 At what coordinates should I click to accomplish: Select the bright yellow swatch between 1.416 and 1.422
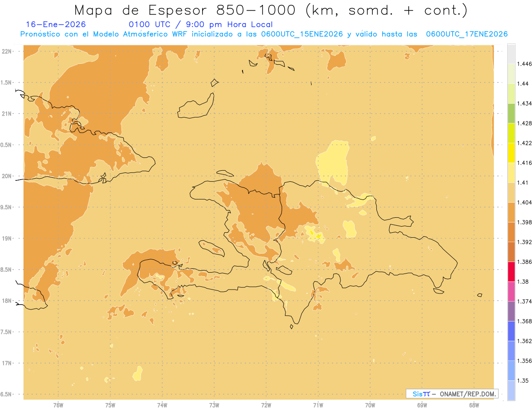coord(511,153)
